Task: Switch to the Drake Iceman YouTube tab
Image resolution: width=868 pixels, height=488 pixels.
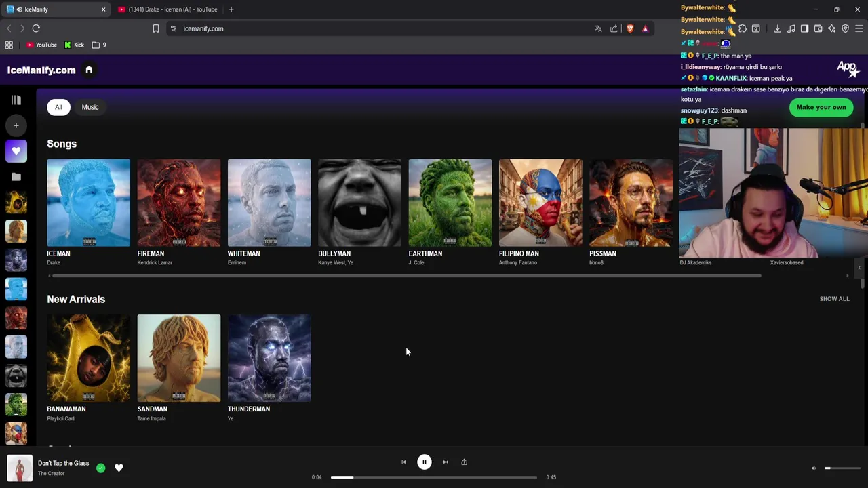Action: click(170, 9)
